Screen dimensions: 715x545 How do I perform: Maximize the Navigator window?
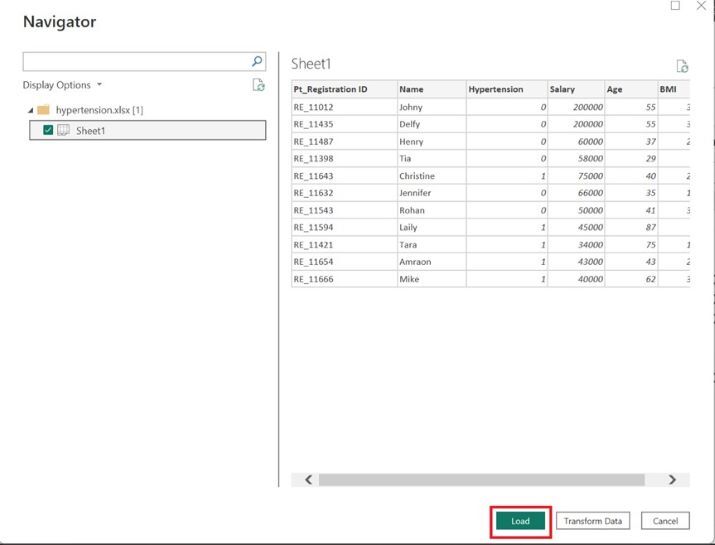675,5
